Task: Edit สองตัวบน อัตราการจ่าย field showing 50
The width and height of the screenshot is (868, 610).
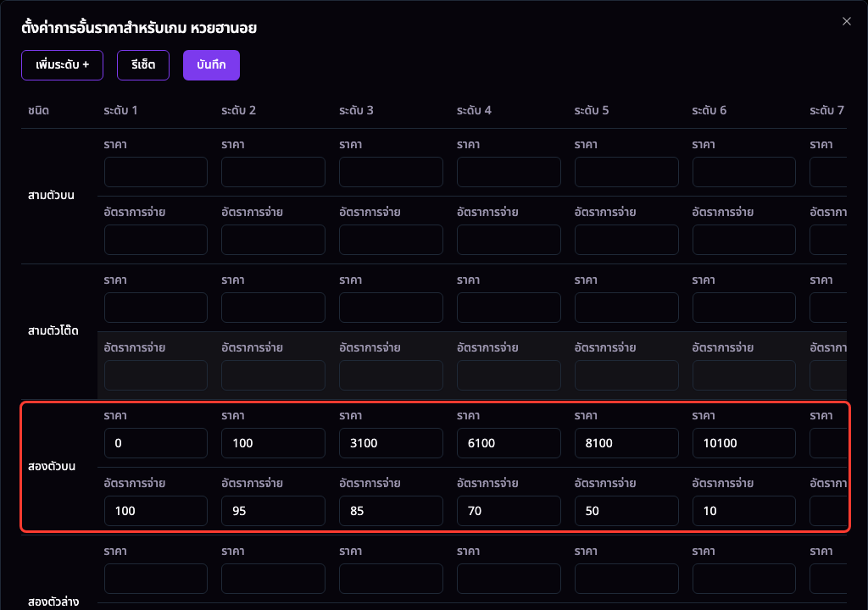Action: (x=626, y=511)
